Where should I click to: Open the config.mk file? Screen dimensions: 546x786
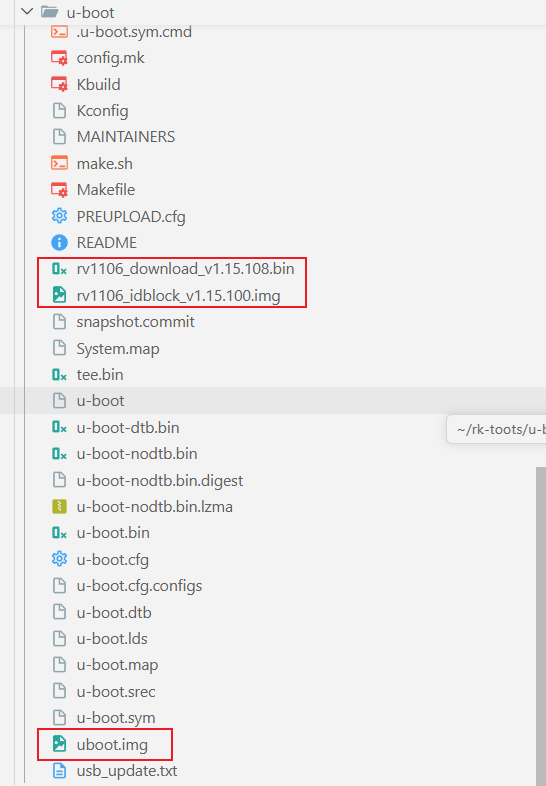coord(110,58)
